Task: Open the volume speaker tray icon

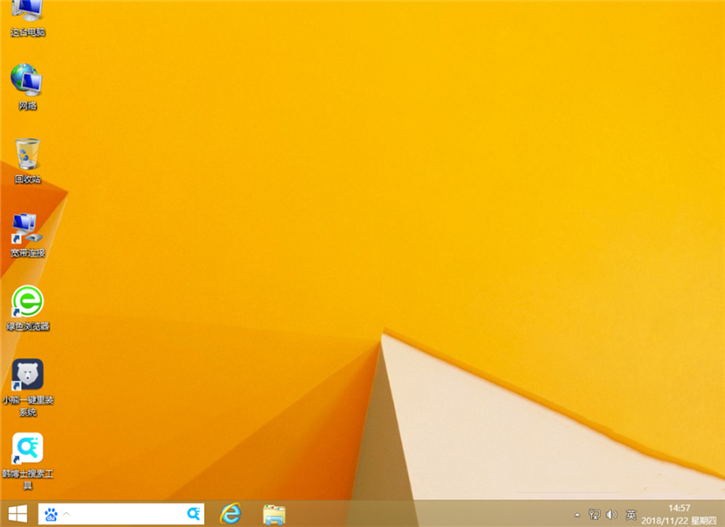Action: [612, 514]
